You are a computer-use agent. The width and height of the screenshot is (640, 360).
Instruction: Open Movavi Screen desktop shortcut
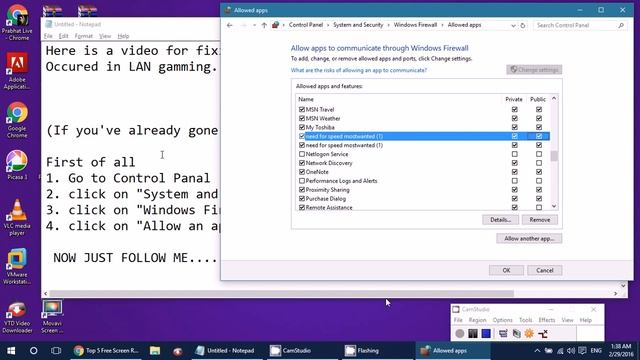pos(52,317)
